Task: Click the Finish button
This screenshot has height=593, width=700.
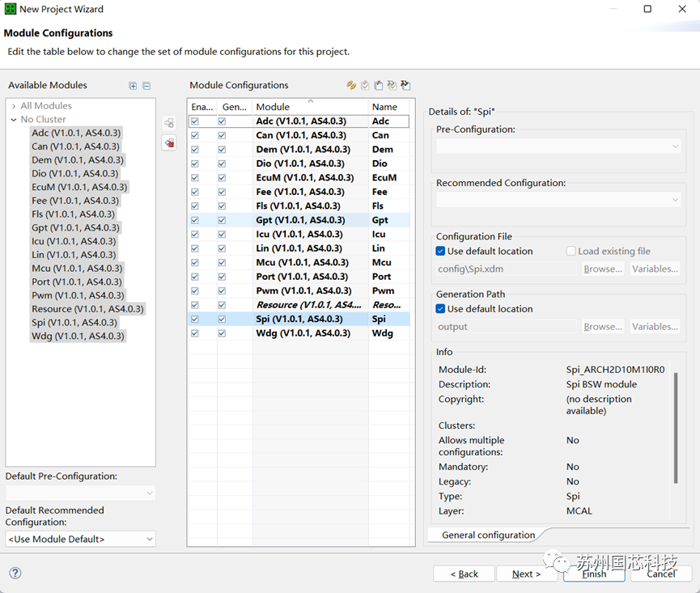Action: point(593,574)
